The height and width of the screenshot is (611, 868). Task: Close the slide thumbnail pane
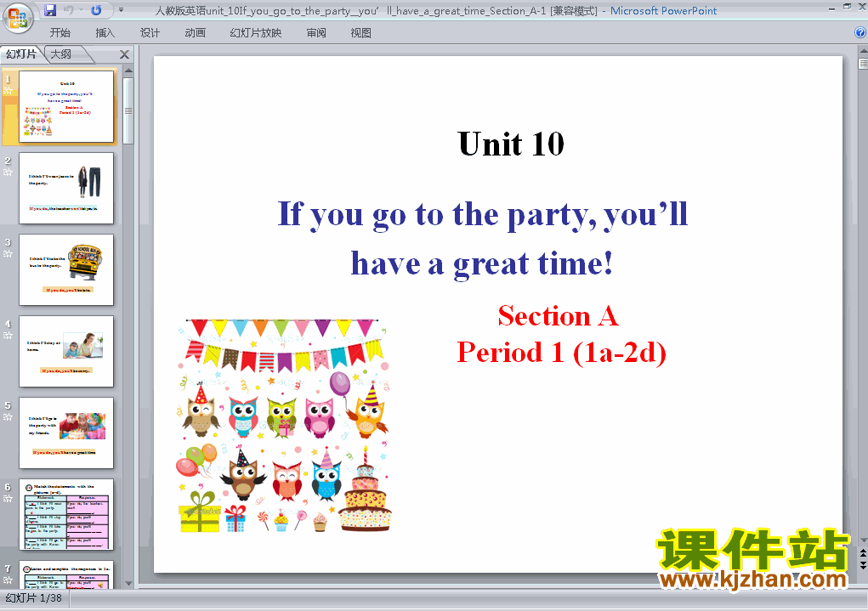point(125,54)
